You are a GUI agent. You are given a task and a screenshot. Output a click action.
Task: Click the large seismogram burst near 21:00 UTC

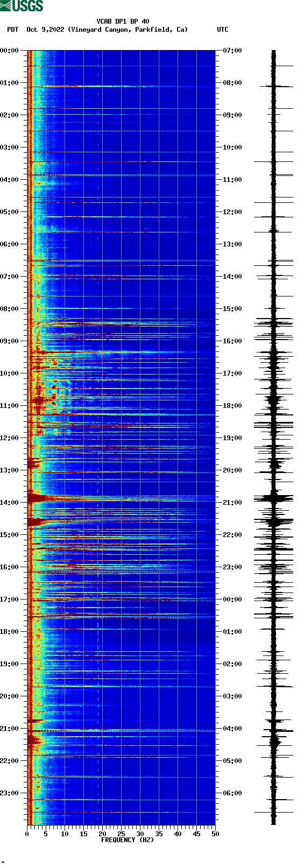[x=274, y=498]
